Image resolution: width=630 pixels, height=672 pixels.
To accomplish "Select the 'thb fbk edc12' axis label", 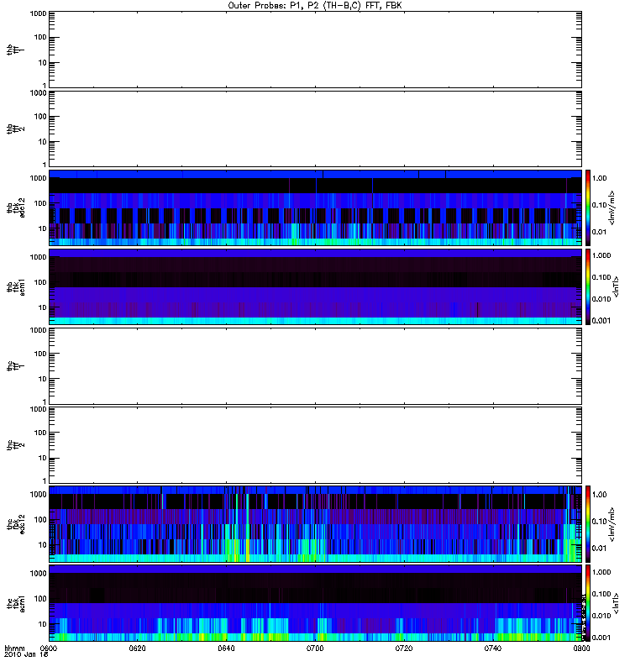I will pyautogui.click(x=16, y=207).
